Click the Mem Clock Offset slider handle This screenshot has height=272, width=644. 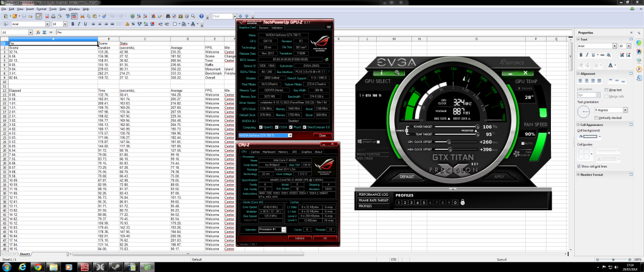(x=450, y=149)
